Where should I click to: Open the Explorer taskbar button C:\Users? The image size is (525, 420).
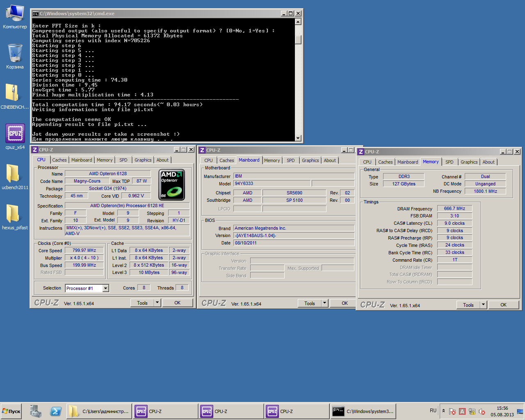[99, 411]
